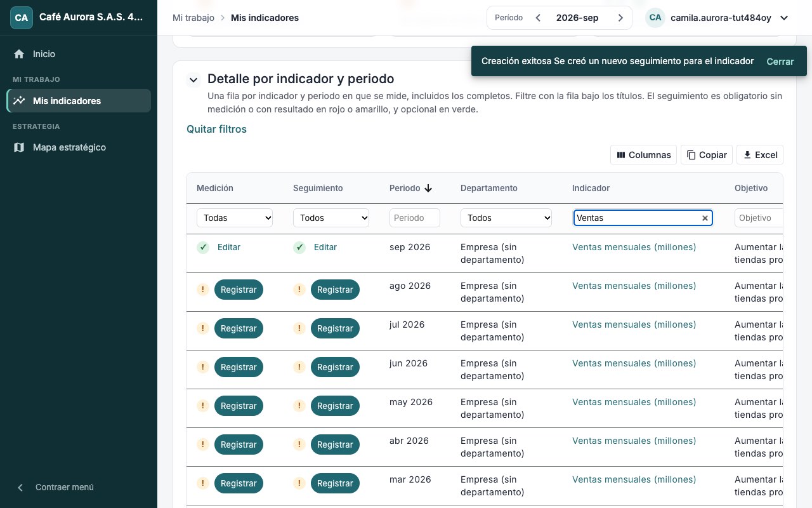Go to next period arrow
Image resolution: width=812 pixels, height=508 pixels.
pyautogui.click(x=620, y=18)
